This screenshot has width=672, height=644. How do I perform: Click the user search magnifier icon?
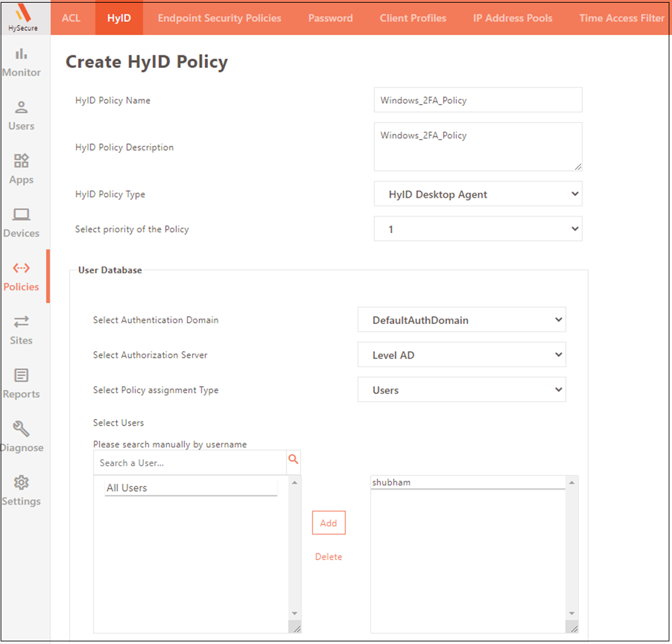coord(294,459)
